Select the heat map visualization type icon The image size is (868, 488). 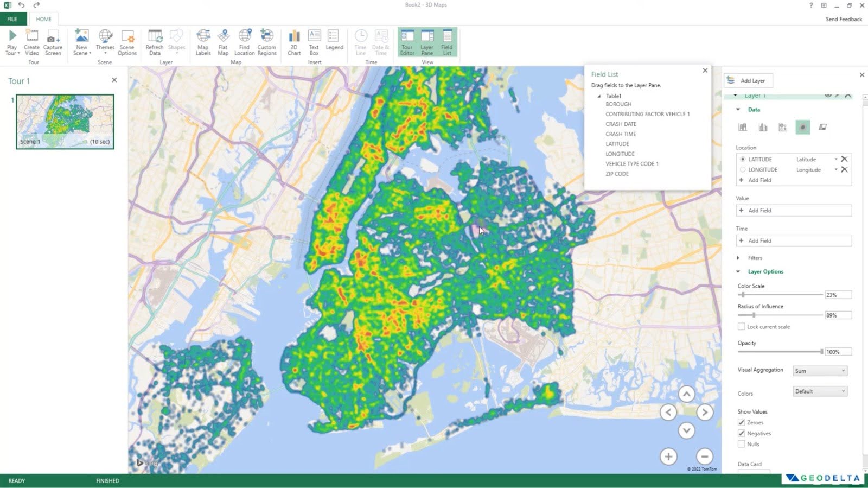click(802, 127)
